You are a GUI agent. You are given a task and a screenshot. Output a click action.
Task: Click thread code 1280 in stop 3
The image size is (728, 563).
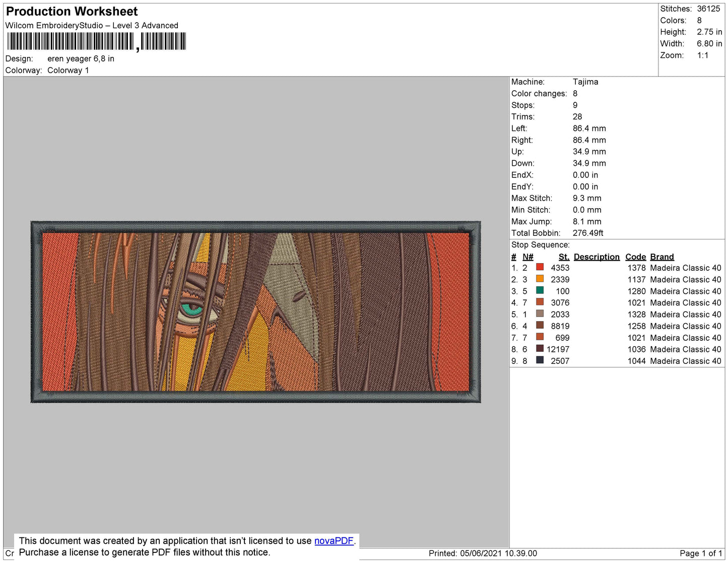coord(636,291)
